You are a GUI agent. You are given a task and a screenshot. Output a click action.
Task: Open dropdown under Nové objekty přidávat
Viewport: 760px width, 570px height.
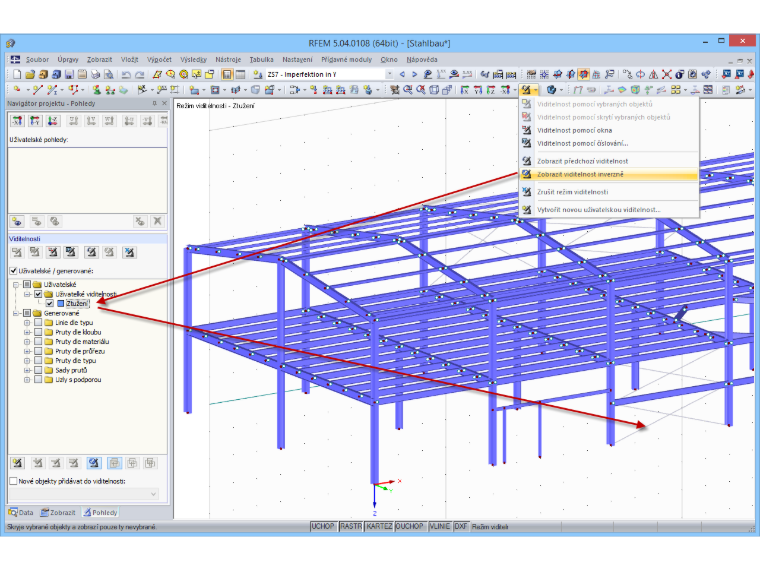[84, 494]
